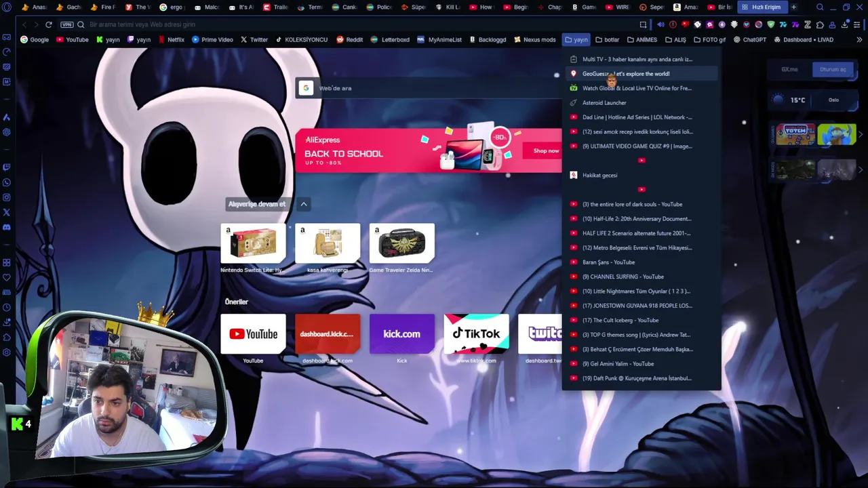Open the Aria AI icon in sidebar
Viewport: 868px width, 488px height.
point(7,117)
